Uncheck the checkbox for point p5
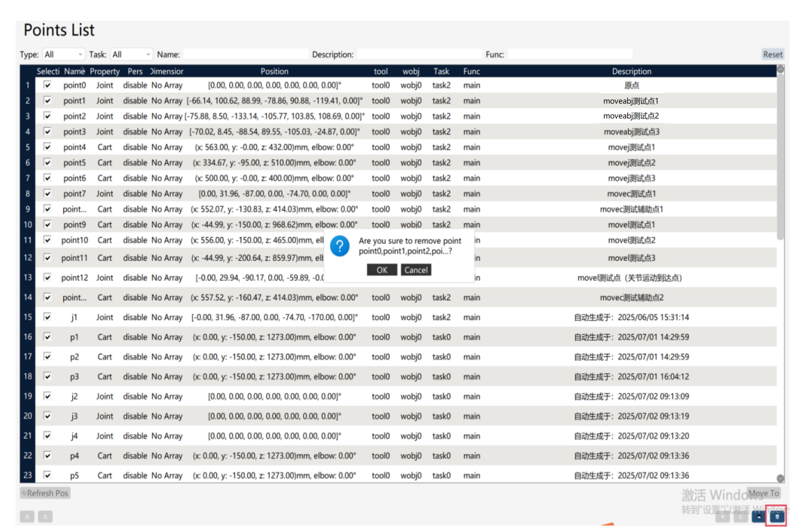 tap(47, 475)
